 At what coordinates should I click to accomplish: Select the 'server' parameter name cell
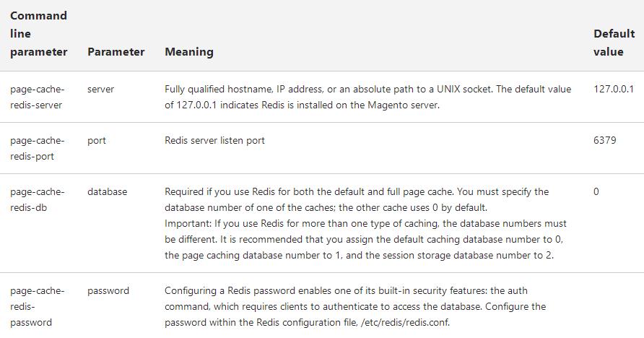click(100, 90)
